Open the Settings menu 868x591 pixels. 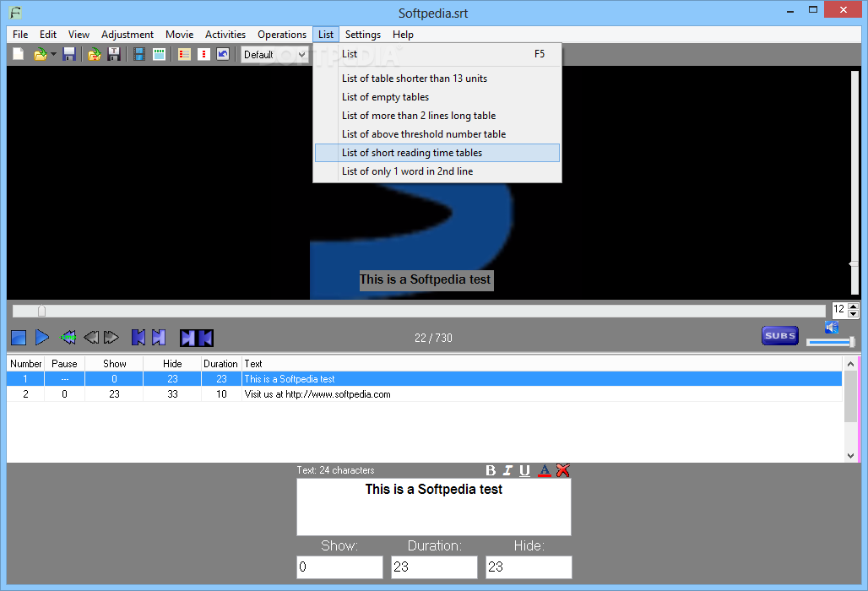(x=362, y=35)
